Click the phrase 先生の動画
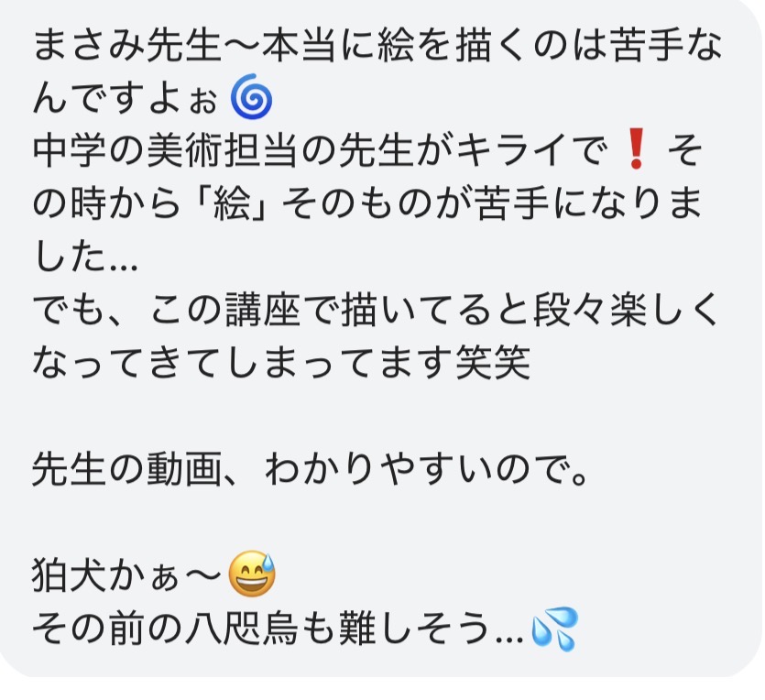 [128, 469]
